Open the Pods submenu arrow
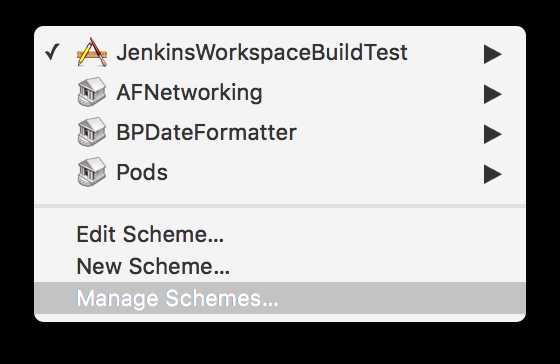 tap(493, 174)
